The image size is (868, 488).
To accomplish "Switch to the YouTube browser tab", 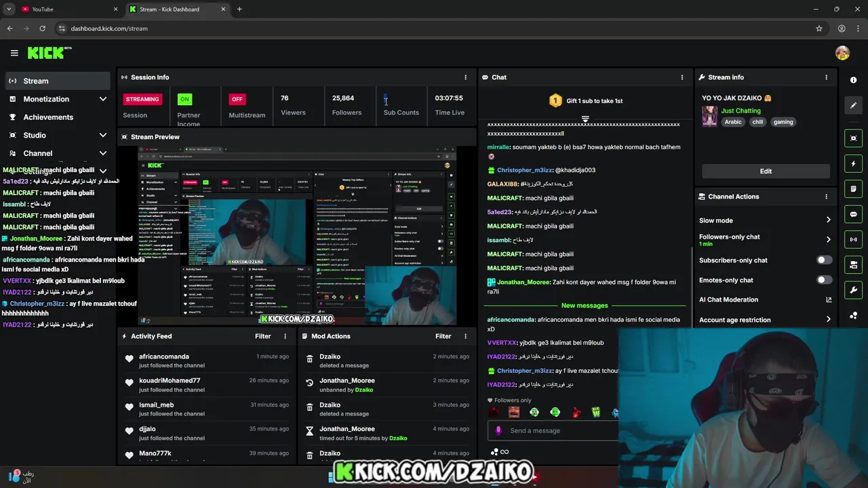I will [68, 9].
